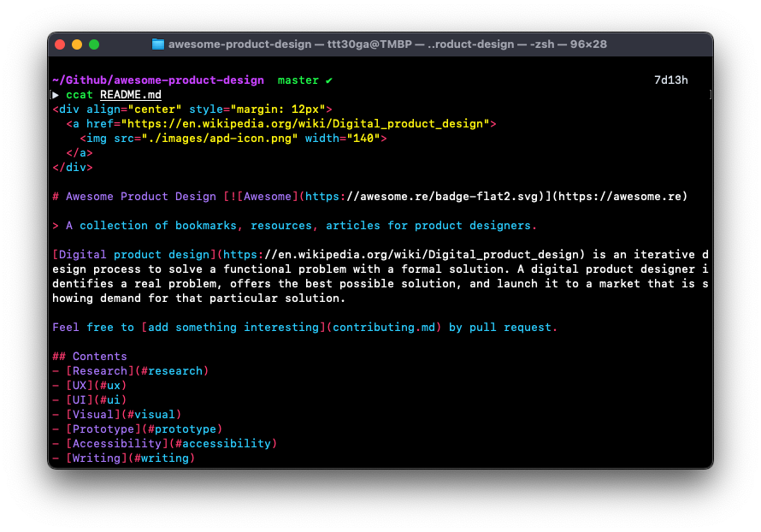Click the green zoom window button
The height and width of the screenshot is (532, 761).
pos(94,44)
